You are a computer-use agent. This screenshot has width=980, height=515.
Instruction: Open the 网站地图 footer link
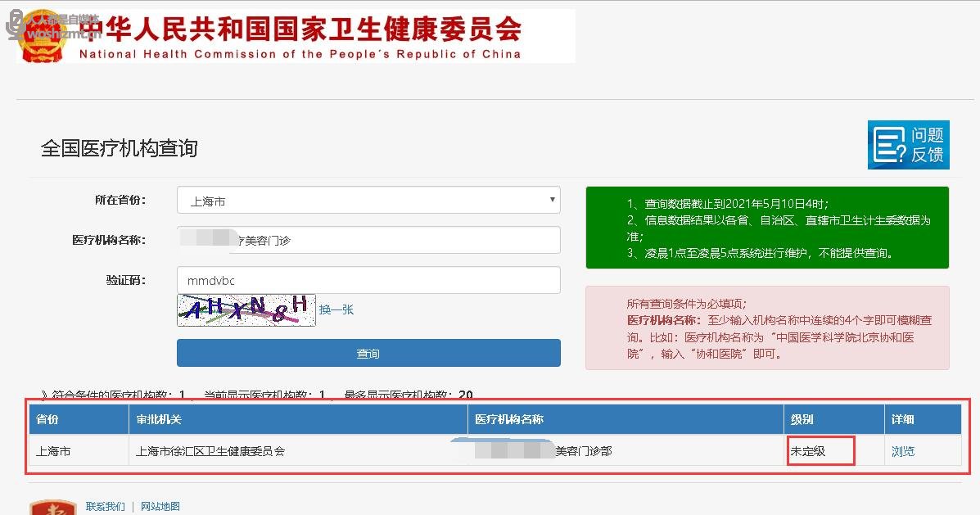point(160,507)
